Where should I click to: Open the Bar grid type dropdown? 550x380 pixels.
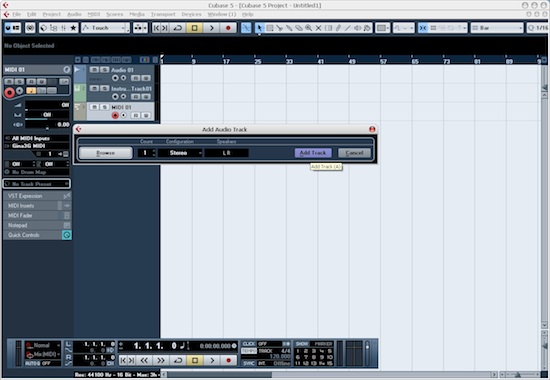496,28
